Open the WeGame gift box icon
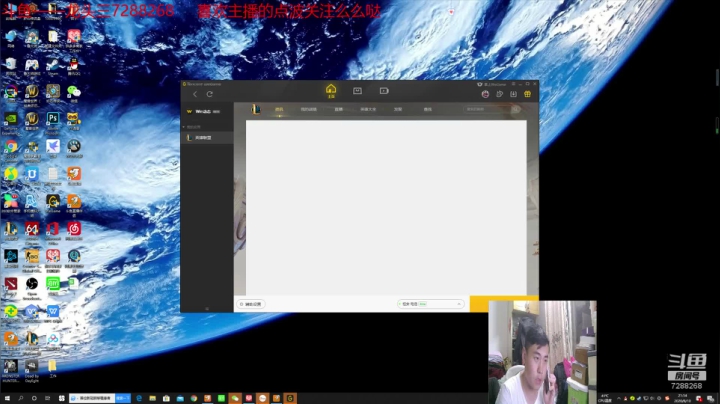 click(x=527, y=94)
